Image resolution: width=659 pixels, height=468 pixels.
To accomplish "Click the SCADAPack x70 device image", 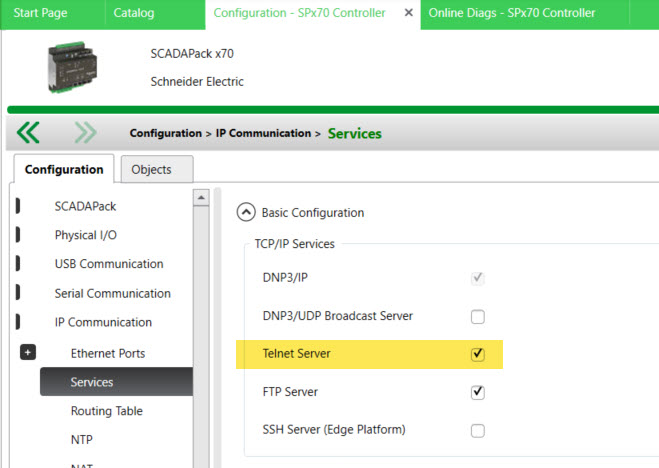I will point(72,67).
